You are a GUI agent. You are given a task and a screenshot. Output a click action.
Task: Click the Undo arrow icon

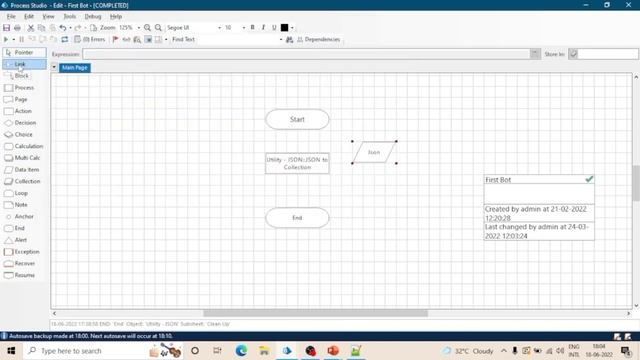pyautogui.click(x=62, y=28)
